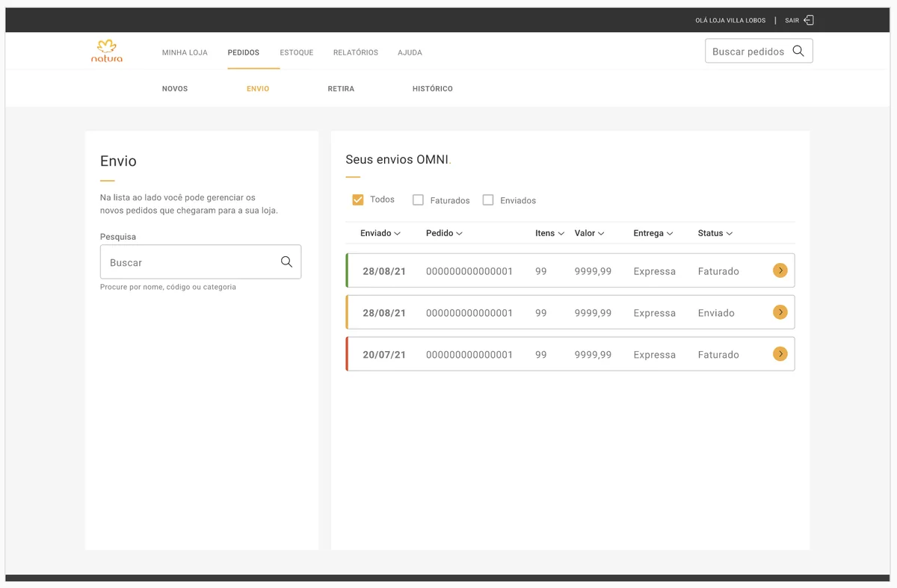Click the Envio panel heading

(118, 161)
